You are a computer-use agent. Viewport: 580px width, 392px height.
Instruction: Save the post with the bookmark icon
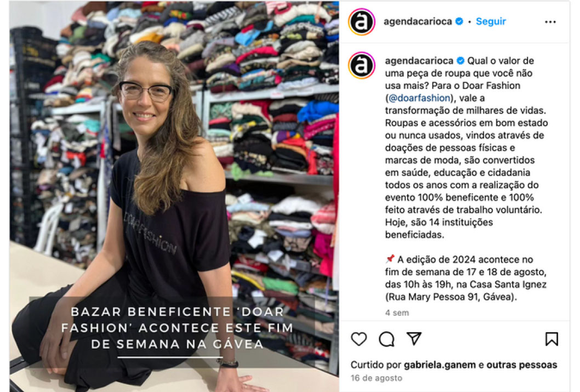[x=551, y=339]
